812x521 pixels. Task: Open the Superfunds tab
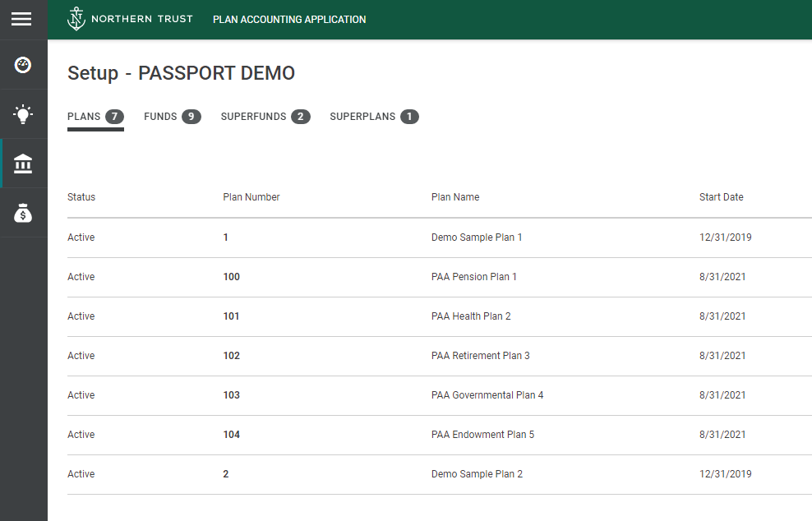pos(265,117)
